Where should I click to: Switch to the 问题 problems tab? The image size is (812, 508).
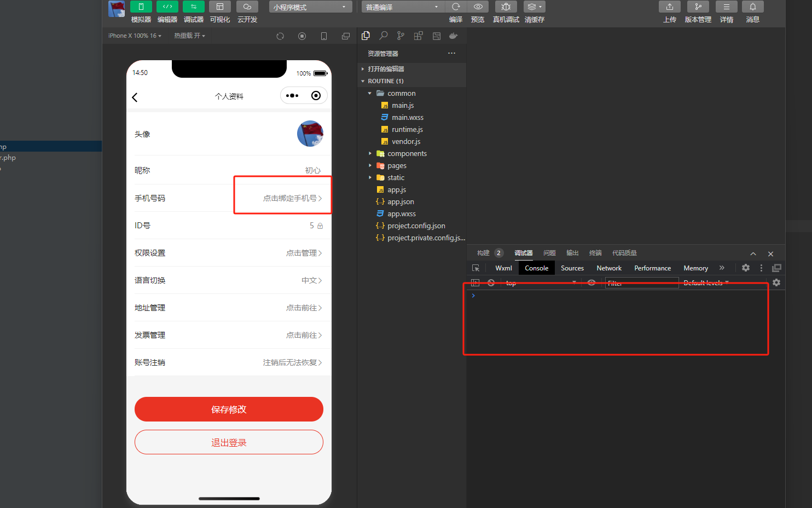point(549,253)
